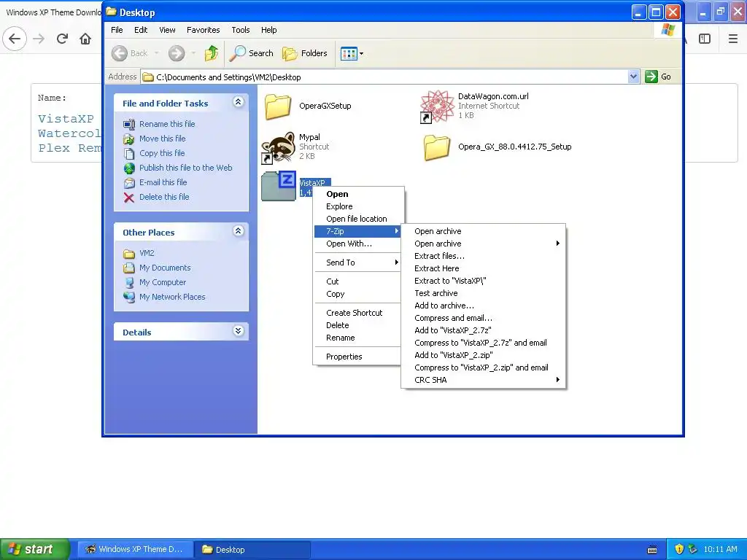Viewport: 747px width, 560px height.
Task: Choose Compress and email...
Action: pyautogui.click(x=483, y=318)
